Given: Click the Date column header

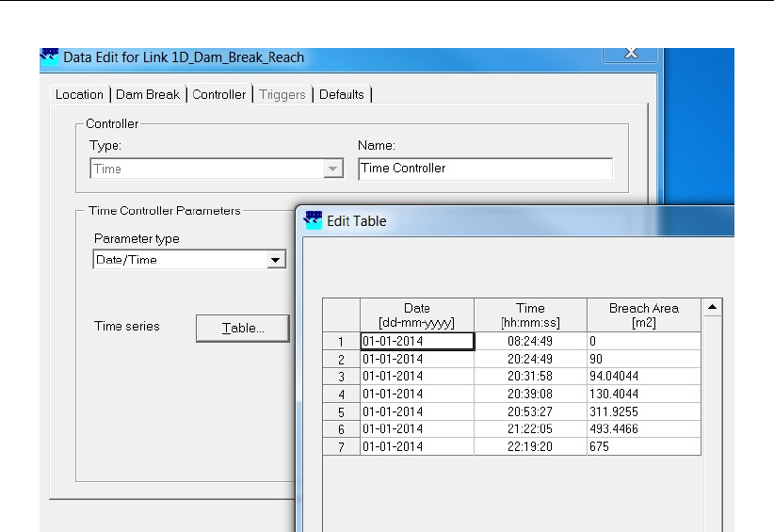Looking at the screenshot, I should click(x=416, y=315).
